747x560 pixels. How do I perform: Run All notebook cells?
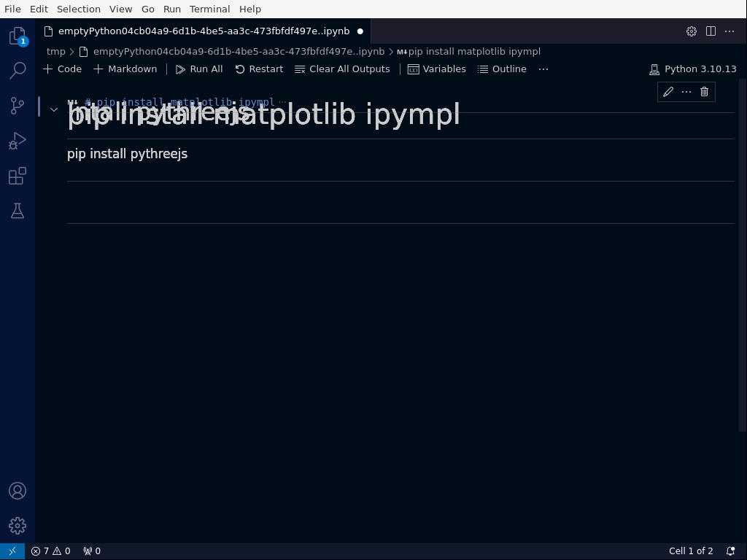198,69
